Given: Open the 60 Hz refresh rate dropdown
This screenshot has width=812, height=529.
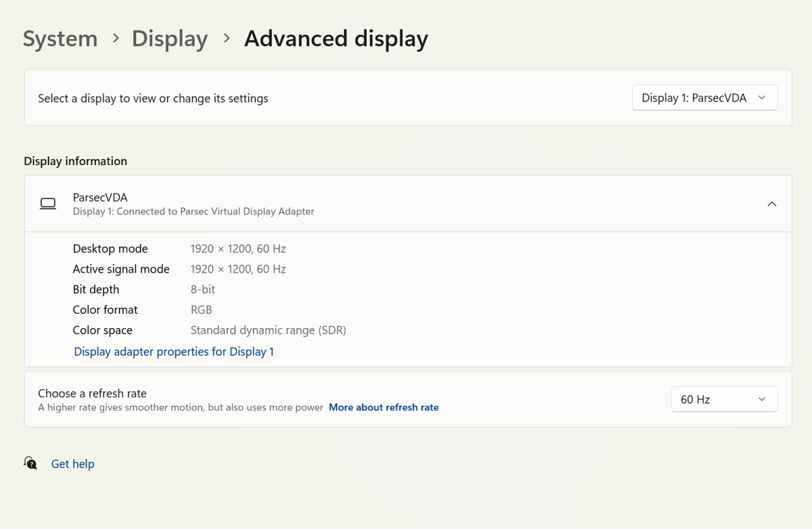Looking at the screenshot, I should [x=725, y=399].
